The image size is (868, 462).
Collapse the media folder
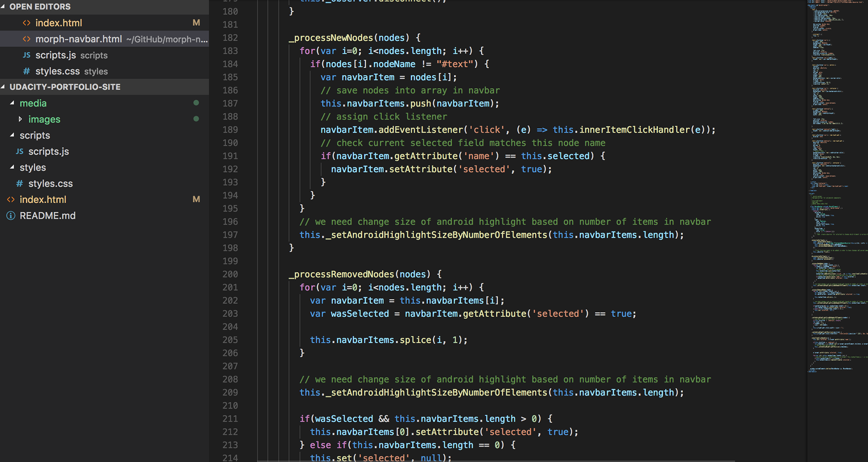(x=12, y=103)
